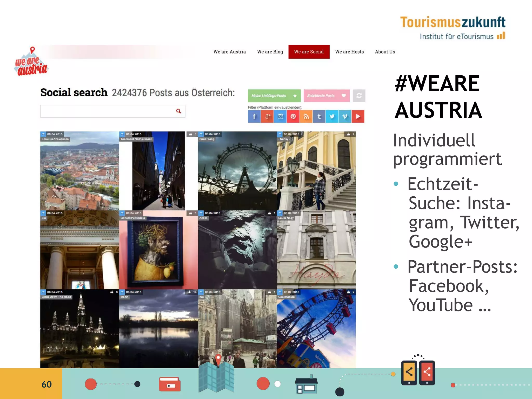Open the We are Austria menu item
The height and width of the screenshot is (399, 532).
230,52
